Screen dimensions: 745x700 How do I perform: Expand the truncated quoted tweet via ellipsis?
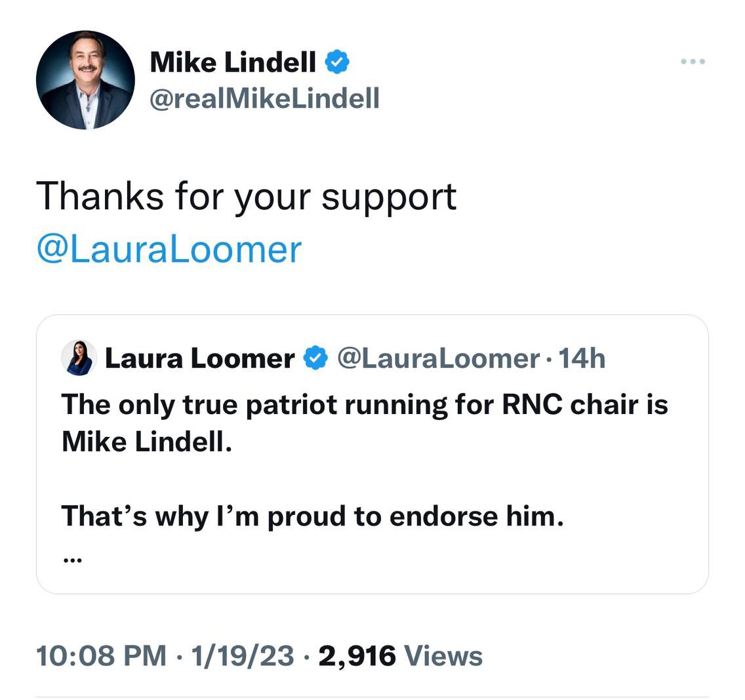point(71,560)
